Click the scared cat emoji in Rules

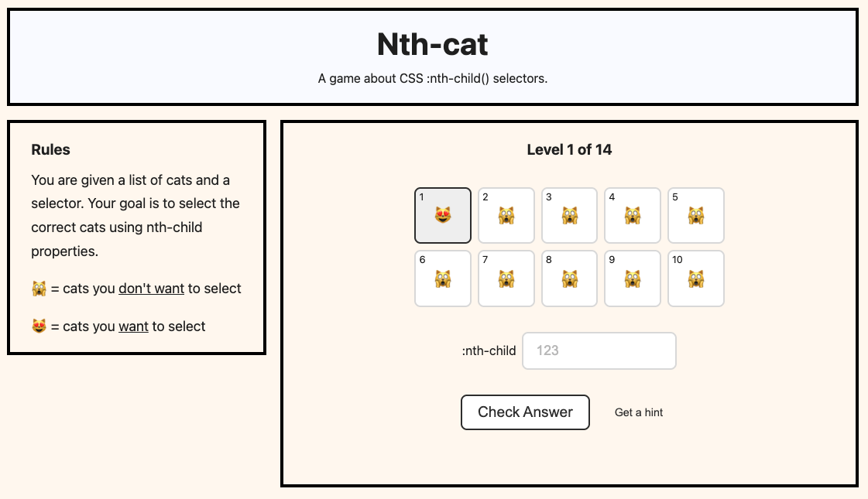[37, 288]
